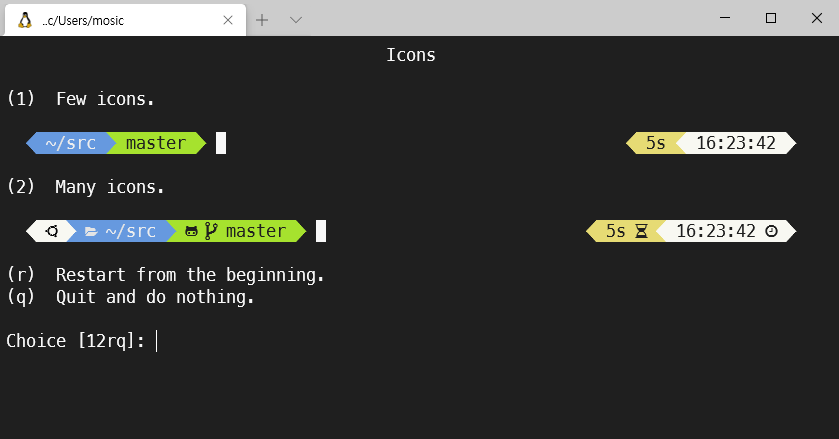Click option (2) Many icons text
This screenshot has height=439, width=839.
click(86, 187)
